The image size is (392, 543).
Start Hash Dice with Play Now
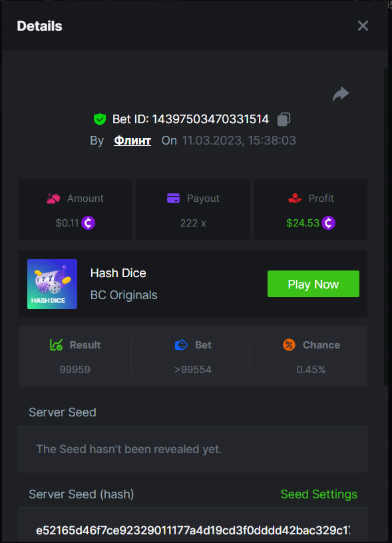pyautogui.click(x=313, y=284)
